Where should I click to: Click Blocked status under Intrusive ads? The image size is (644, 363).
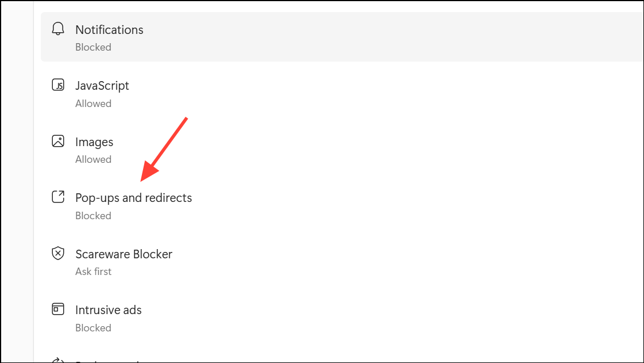point(93,328)
